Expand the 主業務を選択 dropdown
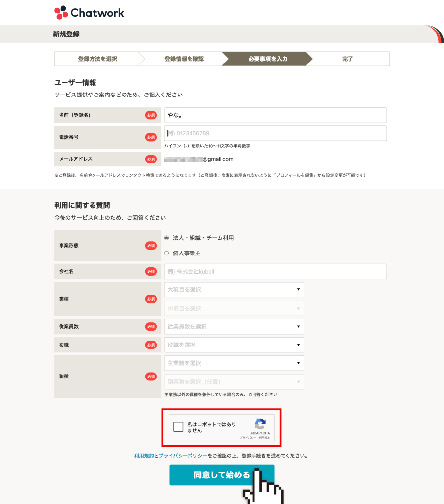444x504 pixels. [x=234, y=363]
